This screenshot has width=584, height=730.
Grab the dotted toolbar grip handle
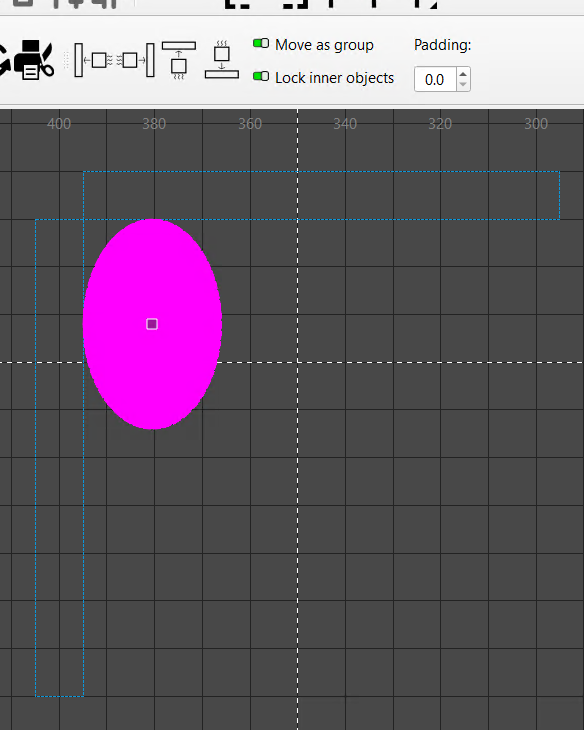click(x=66, y=60)
